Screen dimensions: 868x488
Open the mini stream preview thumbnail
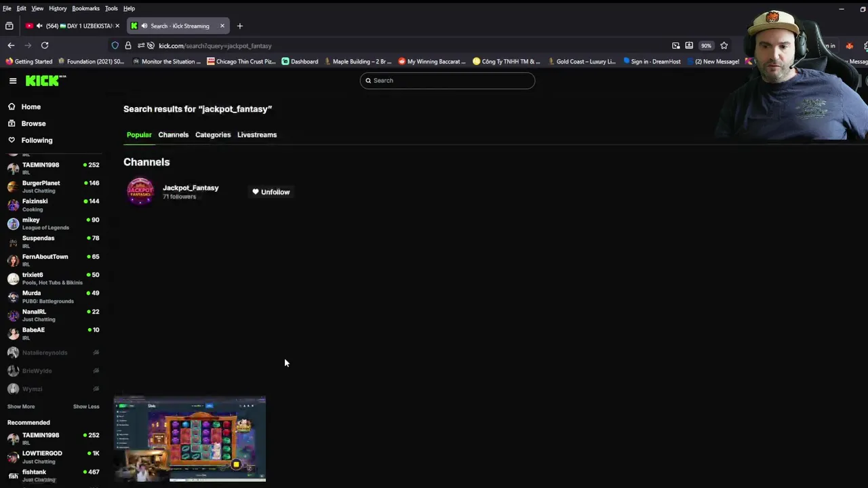pos(190,440)
